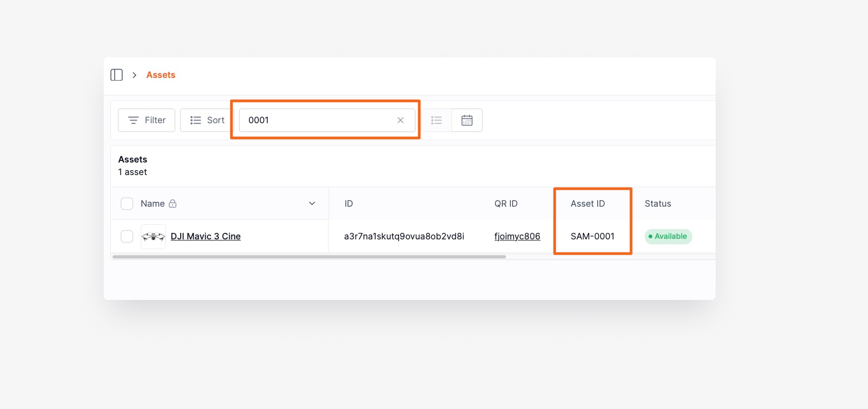Image resolution: width=868 pixels, height=409 pixels.
Task: Open the DJI Mavic 3 Cine asset link
Action: [206, 236]
